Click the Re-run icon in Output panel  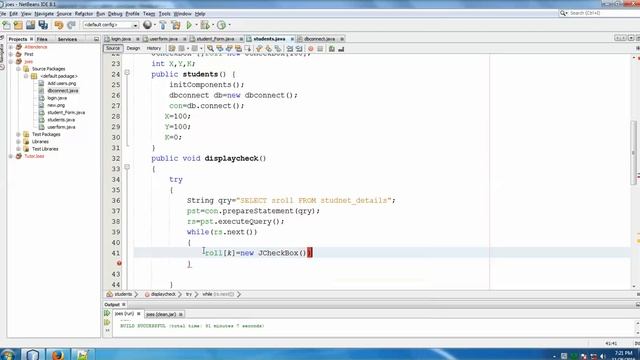pyautogui.click(x=107, y=313)
